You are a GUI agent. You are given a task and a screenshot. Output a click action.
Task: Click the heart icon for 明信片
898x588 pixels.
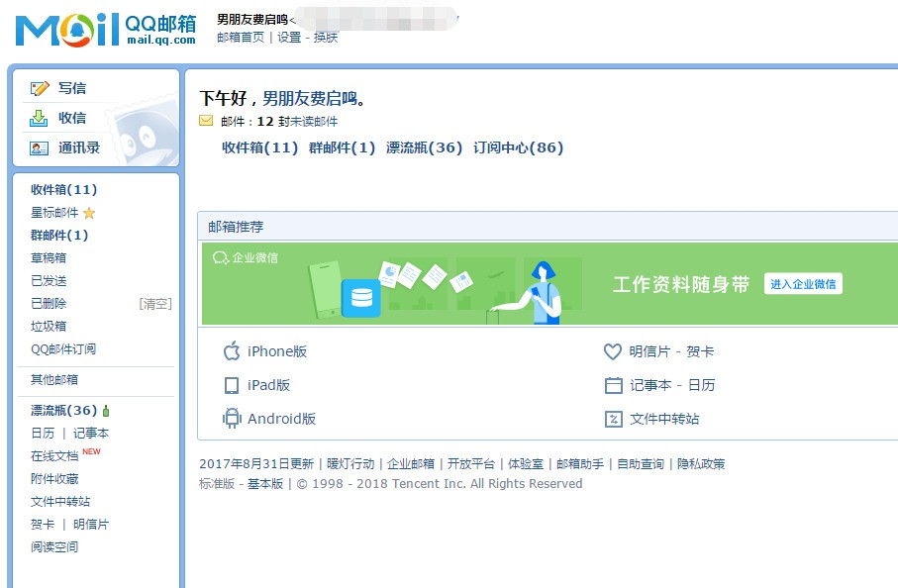(x=613, y=351)
